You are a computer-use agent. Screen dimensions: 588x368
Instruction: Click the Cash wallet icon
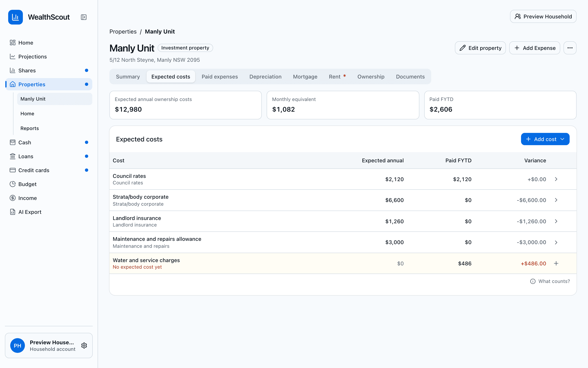tap(13, 142)
